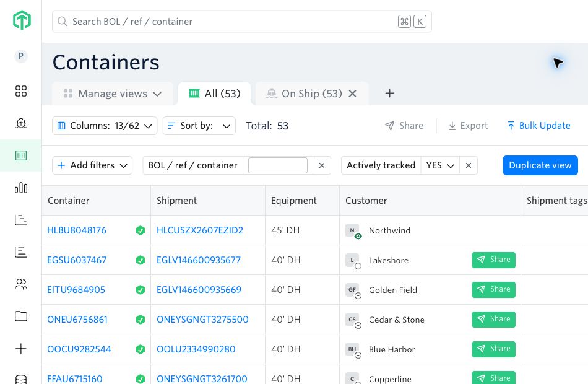Click Cedar & Stone customer avatar icon
This screenshot has width=588, height=384.
tap(353, 320)
